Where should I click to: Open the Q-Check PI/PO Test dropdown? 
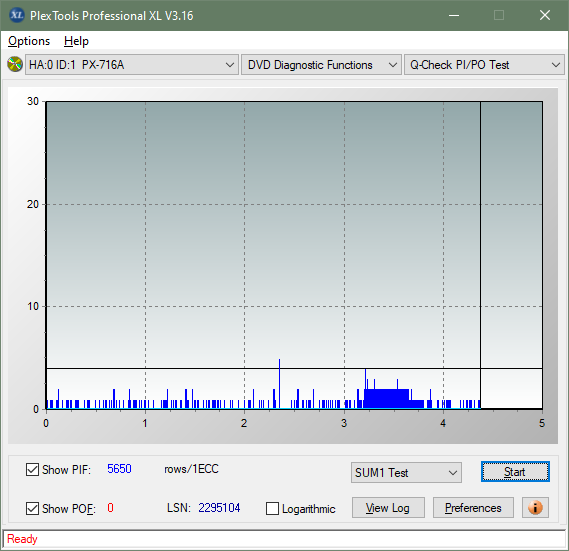click(484, 65)
